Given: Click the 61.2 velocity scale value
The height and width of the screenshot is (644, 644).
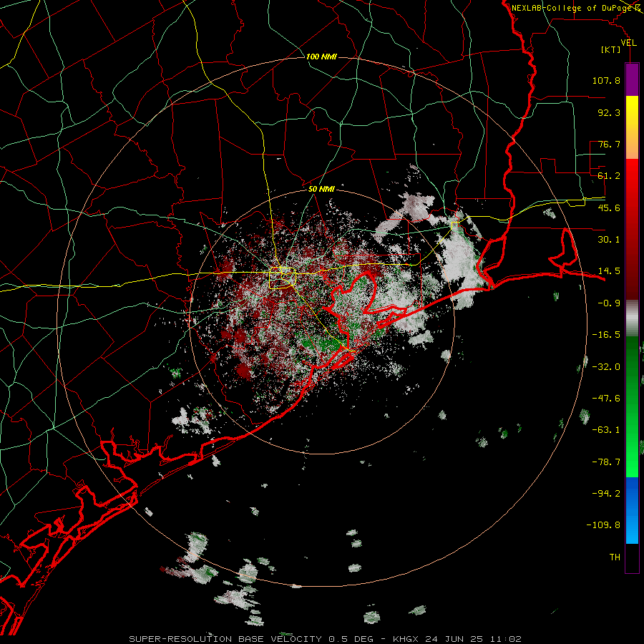Looking at the screenshot, I should pyautogui.click(x=609, y=176).
